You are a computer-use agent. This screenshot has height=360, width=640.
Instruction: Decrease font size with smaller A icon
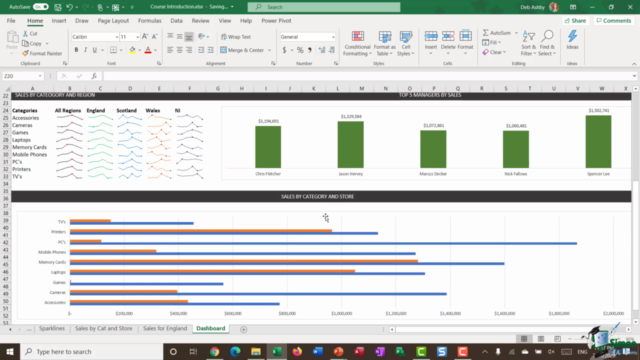click(154, 37)
